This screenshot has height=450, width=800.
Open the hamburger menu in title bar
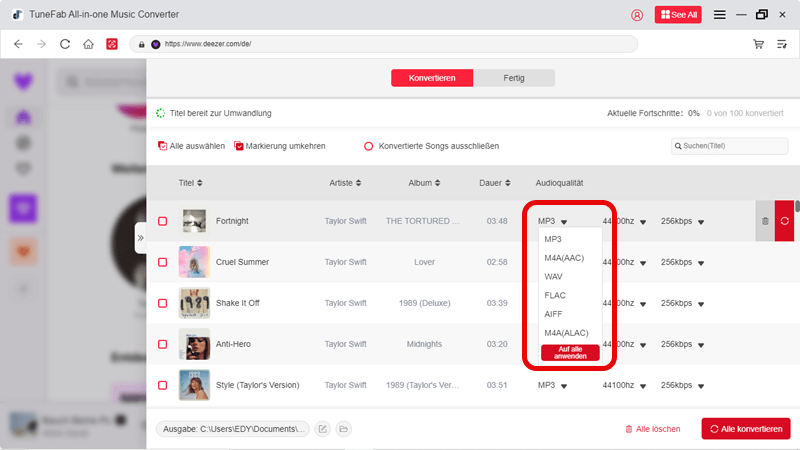coord(719,15)
